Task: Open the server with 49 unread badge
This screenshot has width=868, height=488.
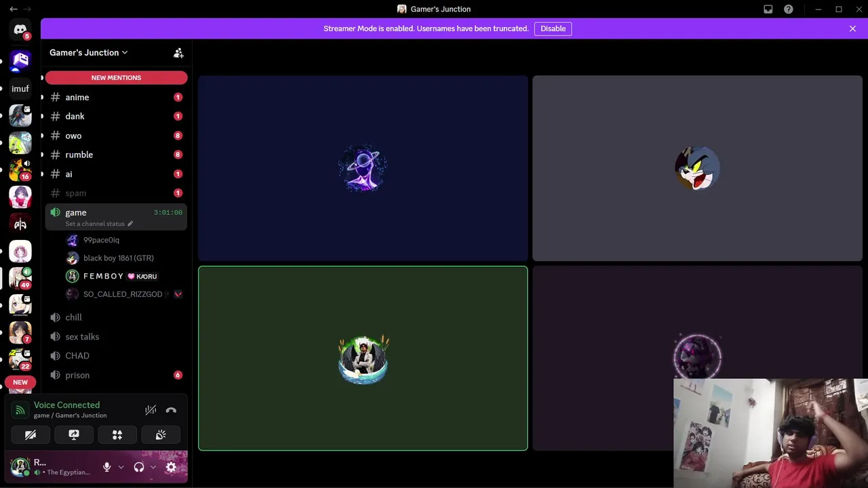Action: (x=20, y=278)
